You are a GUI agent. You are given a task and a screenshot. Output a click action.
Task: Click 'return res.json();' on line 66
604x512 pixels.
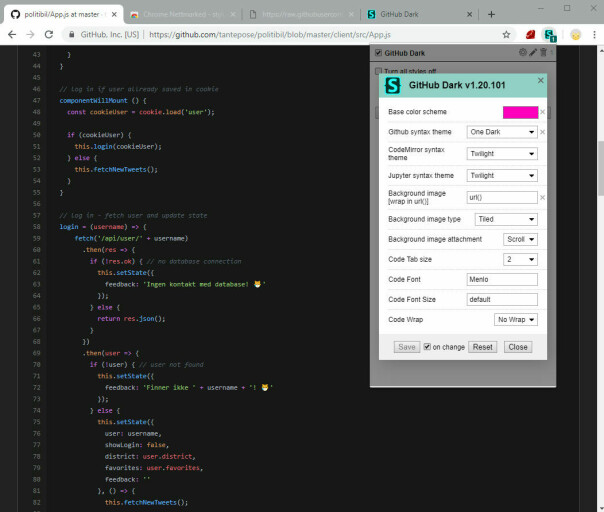pyautogui.click(x=131, y=319)
